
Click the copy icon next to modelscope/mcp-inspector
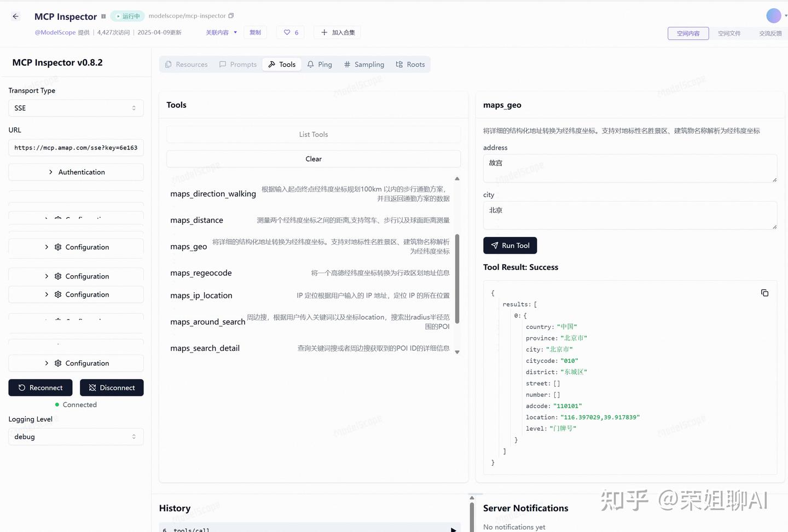pos(230,16)
